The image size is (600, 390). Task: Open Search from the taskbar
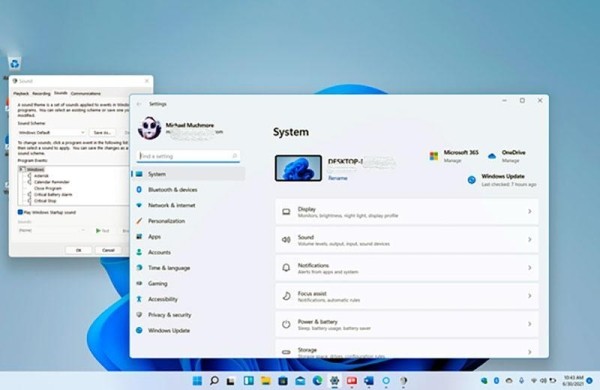[214, 380]
